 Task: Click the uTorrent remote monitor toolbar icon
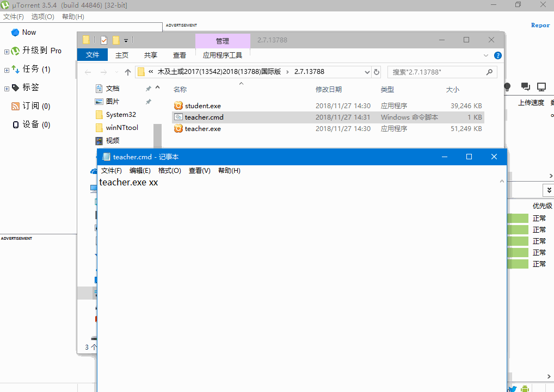(x=541, y=86)
